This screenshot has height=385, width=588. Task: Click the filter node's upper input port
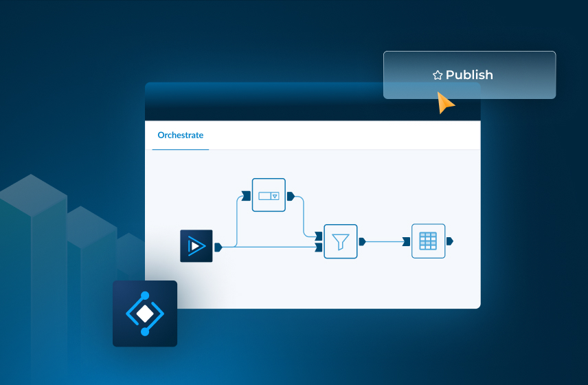(x=319, y=236)
